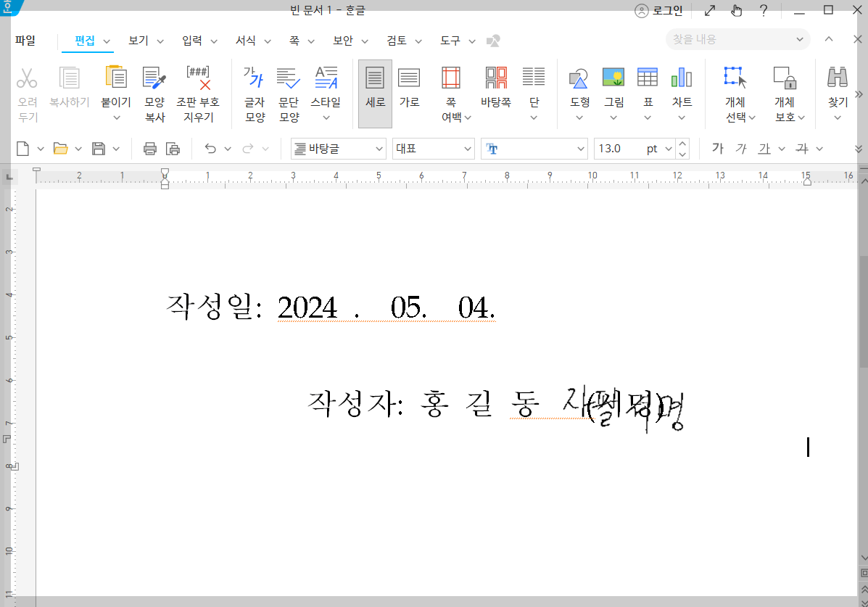Open the font name dropdown
Screen dimensions: 868x607
[534, 148]
